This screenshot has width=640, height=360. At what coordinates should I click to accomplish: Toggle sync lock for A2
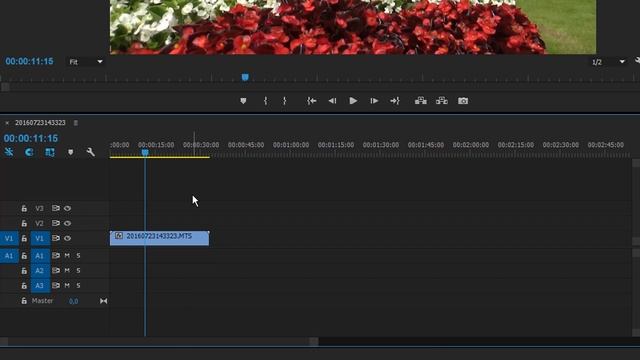(56, 270)
